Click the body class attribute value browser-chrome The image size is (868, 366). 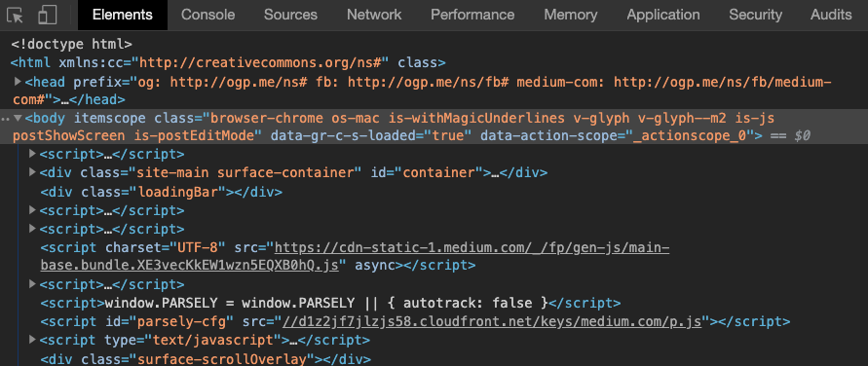[x=266, y=119]
